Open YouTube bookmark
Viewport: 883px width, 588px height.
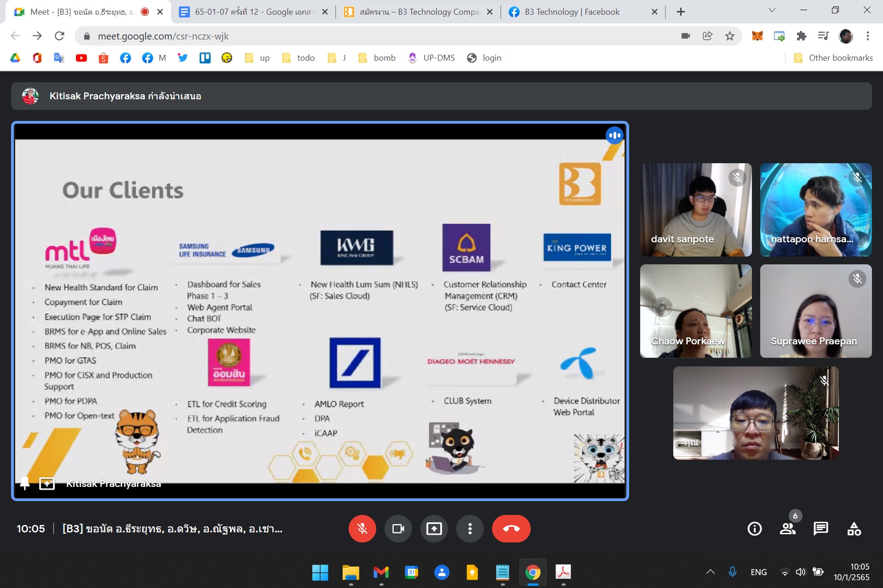click(x=81, y=58)
